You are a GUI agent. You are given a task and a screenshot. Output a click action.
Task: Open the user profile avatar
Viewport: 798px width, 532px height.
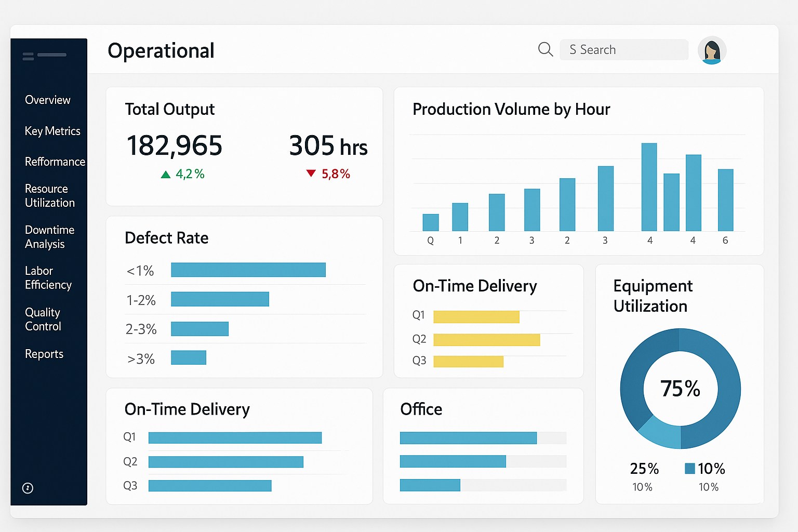tap(712, 50)
